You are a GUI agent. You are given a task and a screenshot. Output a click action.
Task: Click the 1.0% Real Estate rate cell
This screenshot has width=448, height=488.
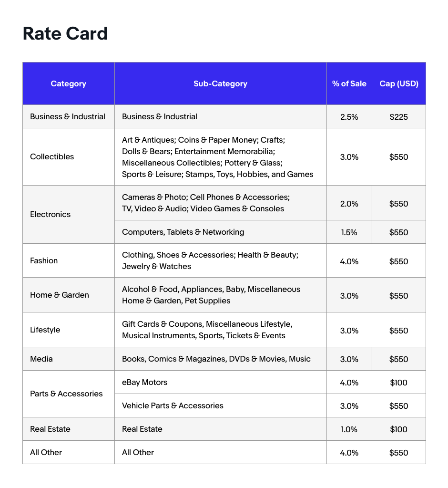coord(349,429)
